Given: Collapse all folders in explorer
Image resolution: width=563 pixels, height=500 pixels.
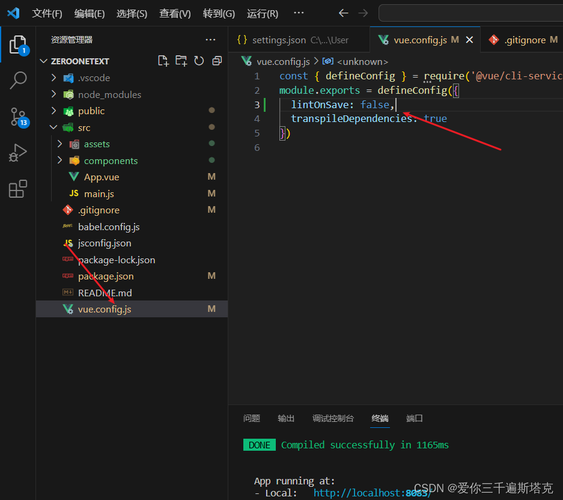Looking at the screenshot, I should pyautogui.click(x=217, y=61).
